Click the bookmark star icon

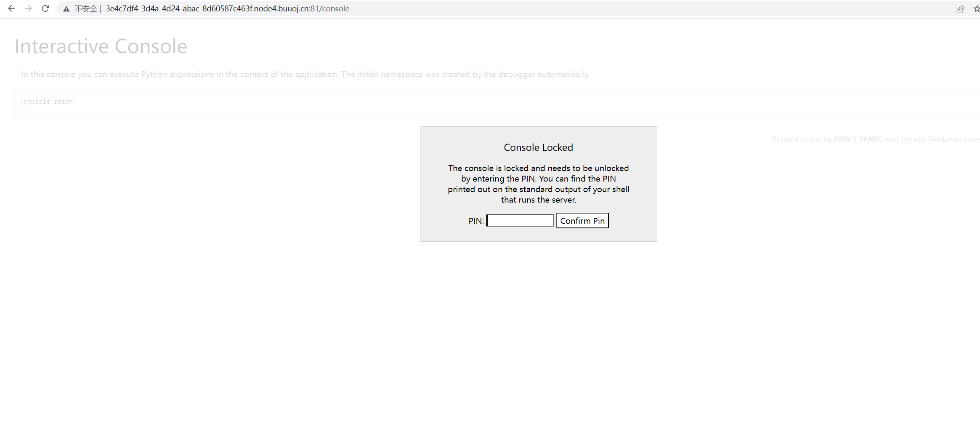(x=976, y=8)
